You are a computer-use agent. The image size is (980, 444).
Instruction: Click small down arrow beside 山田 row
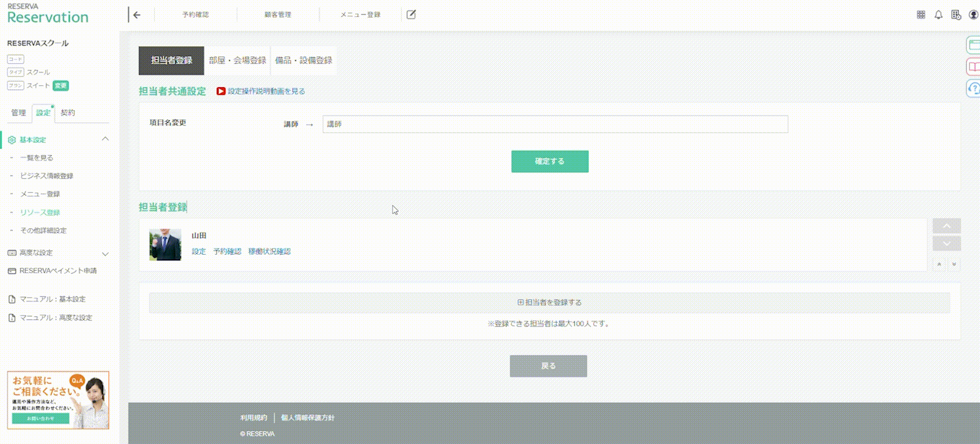(953, 264)
